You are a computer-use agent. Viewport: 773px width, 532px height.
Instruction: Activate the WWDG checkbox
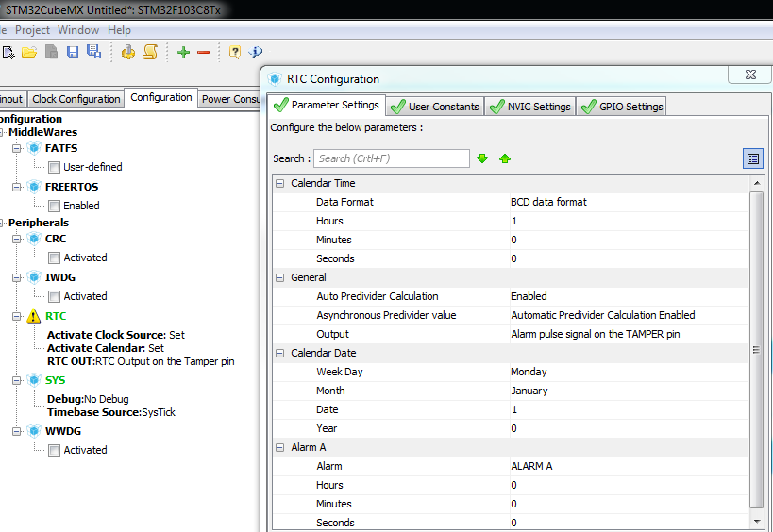54,450
